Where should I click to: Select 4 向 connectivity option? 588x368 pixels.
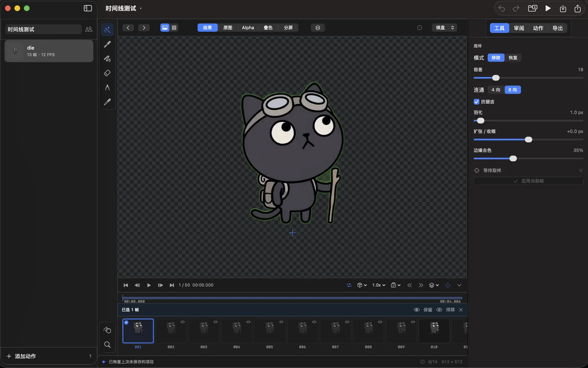point(496,90)
